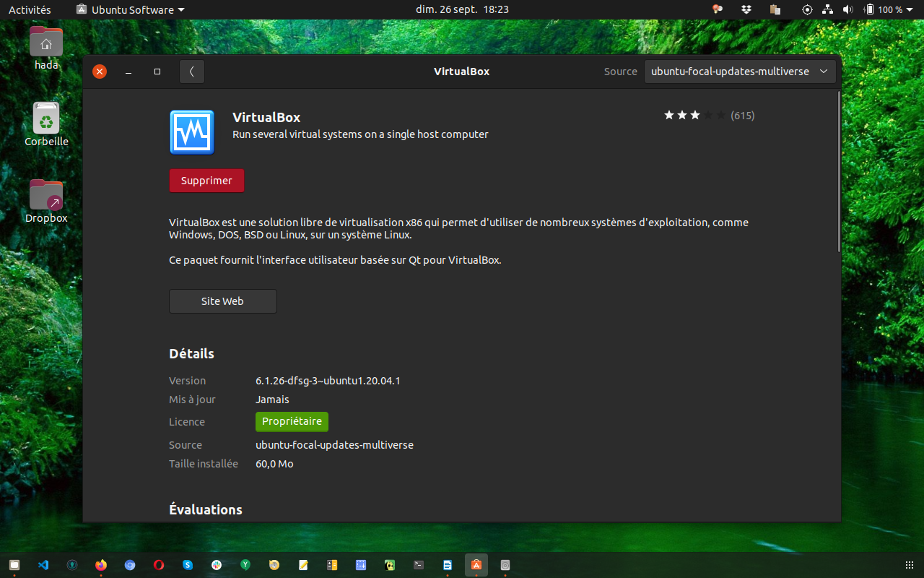Open the Activités overview
The height and width of the screenshot is (578, 924).
pos(30,9)
